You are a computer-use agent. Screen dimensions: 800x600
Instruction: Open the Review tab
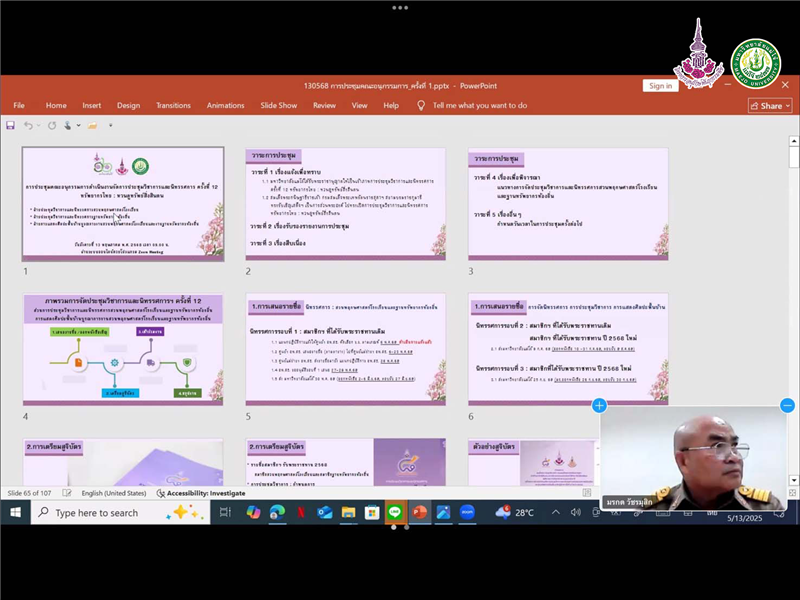point(324,106)
